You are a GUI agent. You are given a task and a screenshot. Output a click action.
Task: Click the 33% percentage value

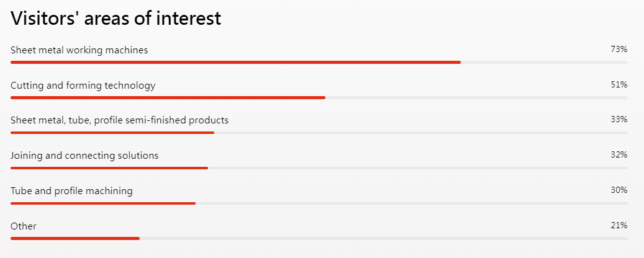[x=619, y=119]
